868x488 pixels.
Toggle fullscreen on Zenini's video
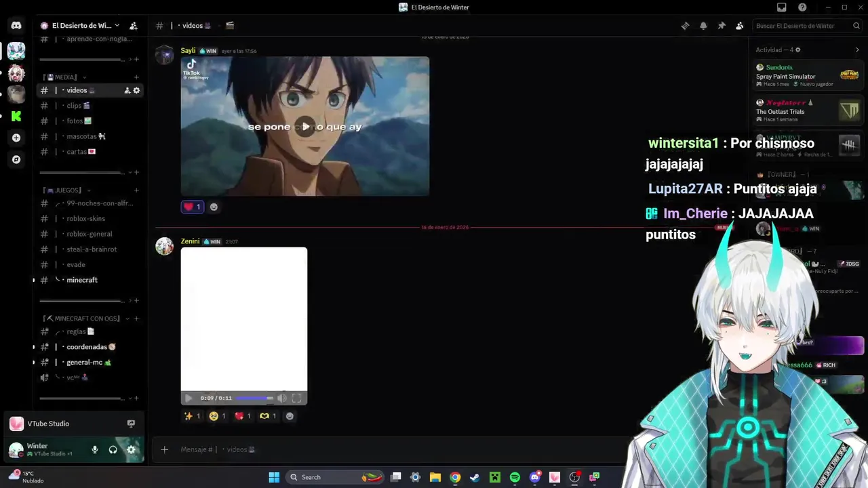pyautogui.click(x=296, y=399)
